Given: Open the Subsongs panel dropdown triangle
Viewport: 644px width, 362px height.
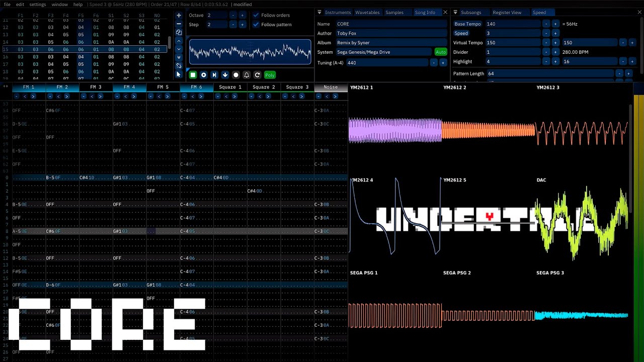Looking at the screenshot, I should coord(455,12).
